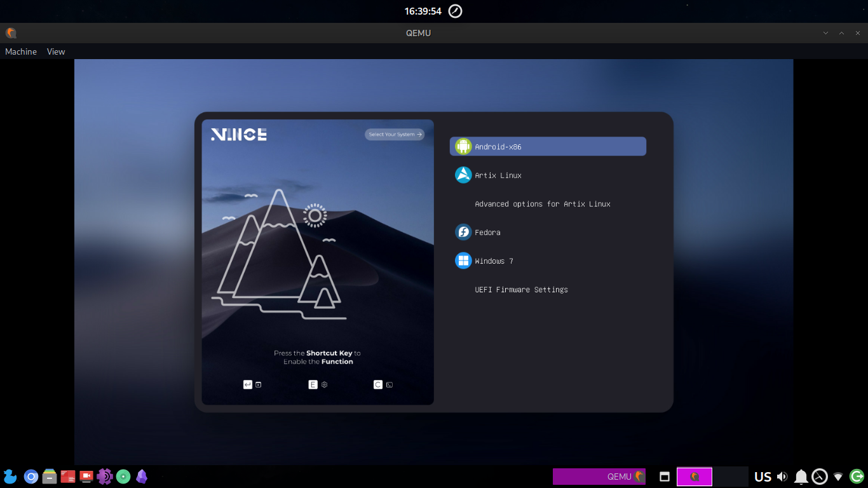Click the Android robot icon
Viewport: 868px width, 488px height.
[x=463, y=146]
